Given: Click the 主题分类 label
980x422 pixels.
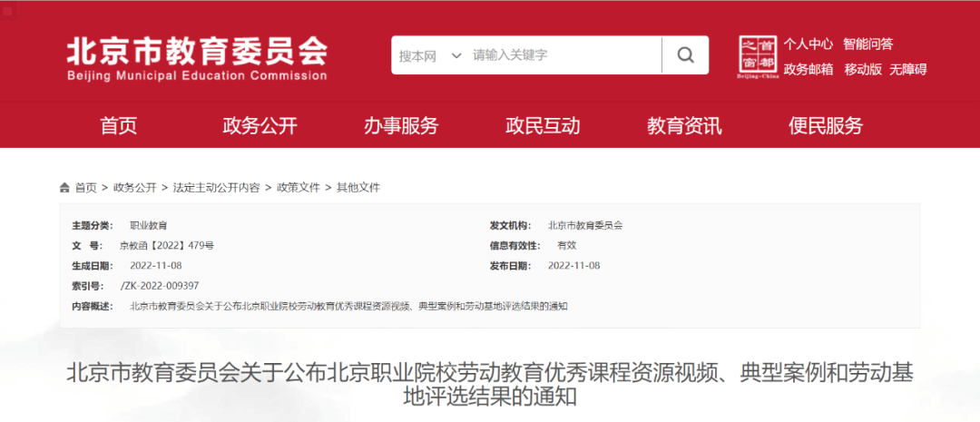Looking at the screenshot, I should click(93, 226).
